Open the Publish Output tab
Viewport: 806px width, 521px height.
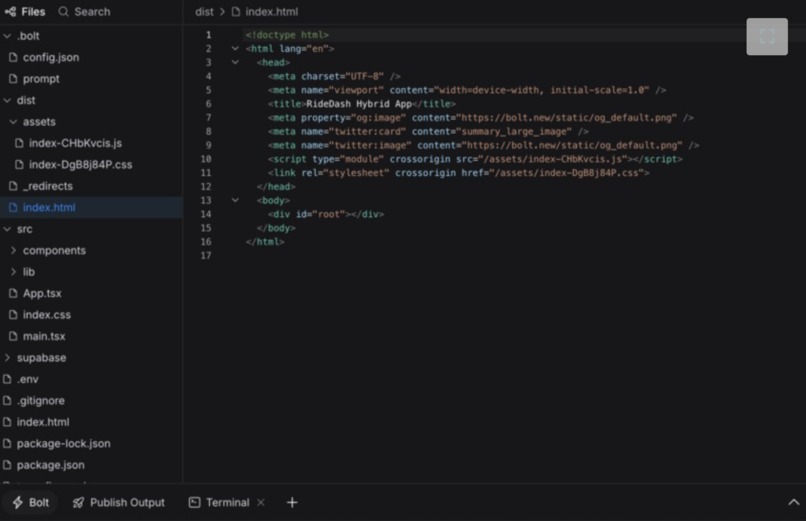click(x=119, y=503)
